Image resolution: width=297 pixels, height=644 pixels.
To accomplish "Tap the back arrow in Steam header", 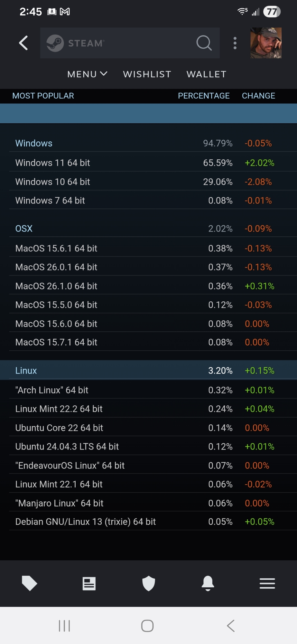I will click(x=23, y=43).
